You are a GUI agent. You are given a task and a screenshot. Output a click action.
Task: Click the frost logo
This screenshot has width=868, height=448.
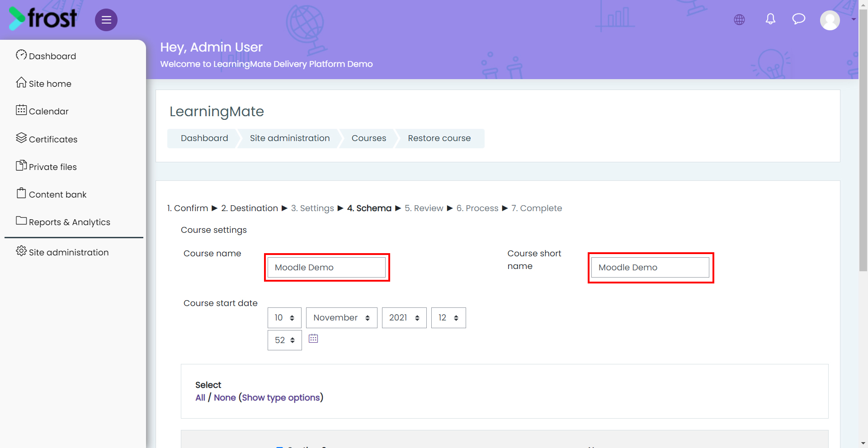click(x=43, y=19)
